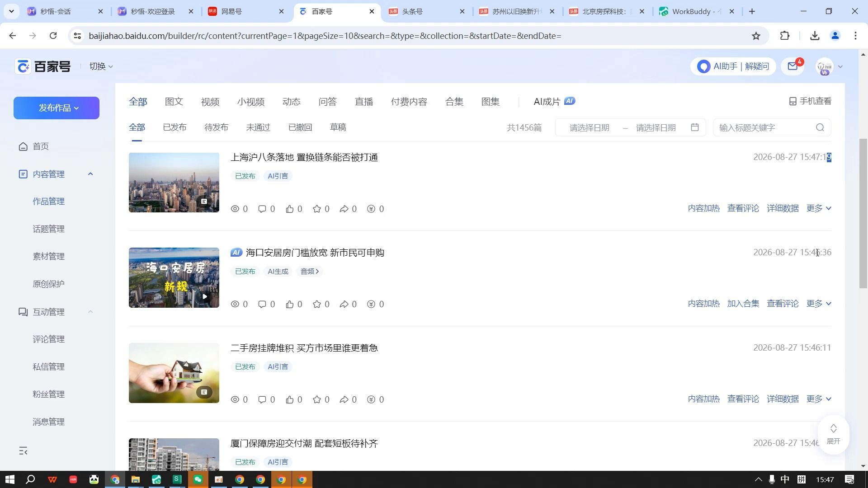Click the search magnifier in title keyword box
Screen dimensions: 868x488
point(820,127)
